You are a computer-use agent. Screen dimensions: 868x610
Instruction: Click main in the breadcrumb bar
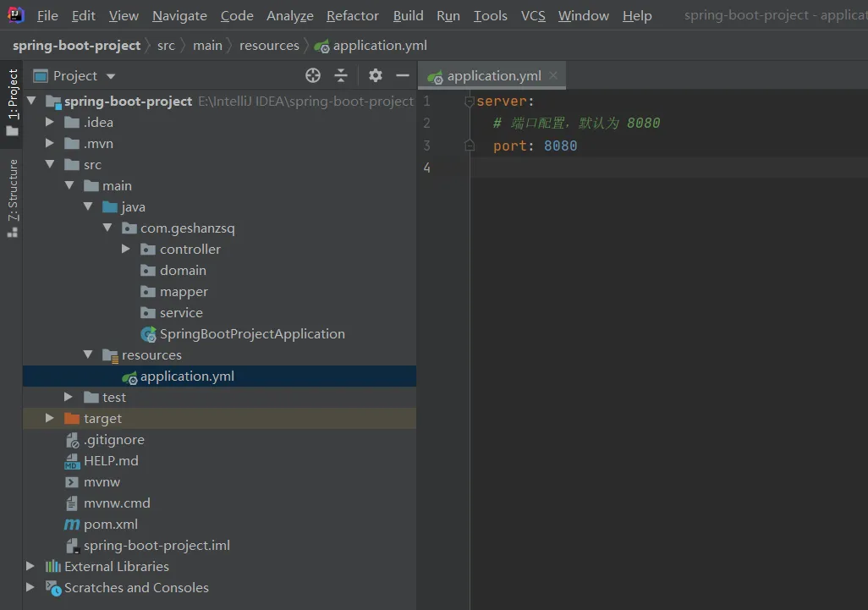[x=207, y=46]
